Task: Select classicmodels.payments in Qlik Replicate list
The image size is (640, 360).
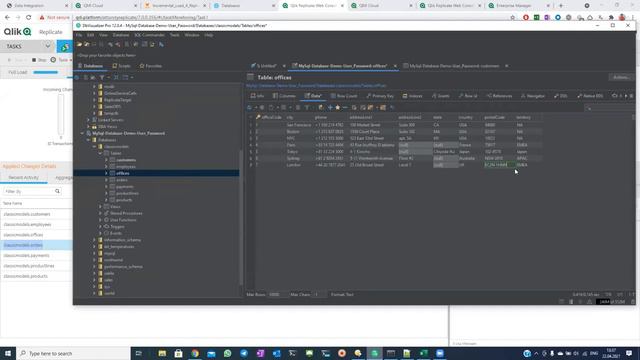Action: coord(27,256)
